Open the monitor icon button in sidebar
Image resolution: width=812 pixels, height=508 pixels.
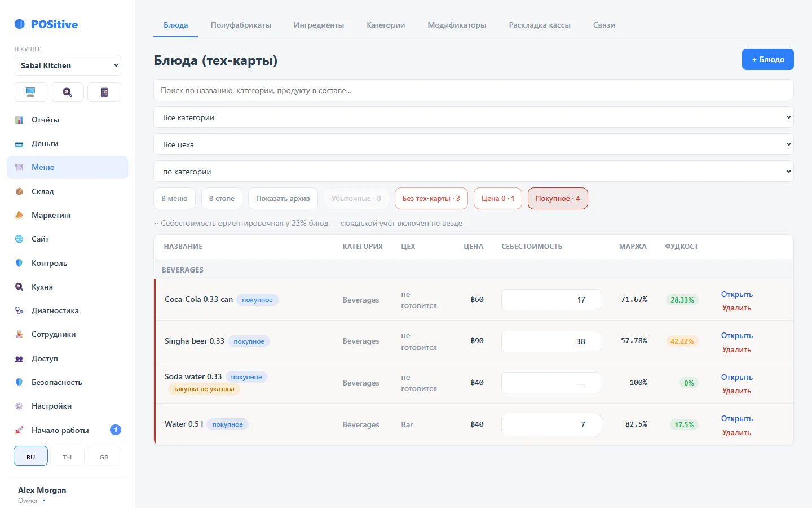tap(30, 92)
